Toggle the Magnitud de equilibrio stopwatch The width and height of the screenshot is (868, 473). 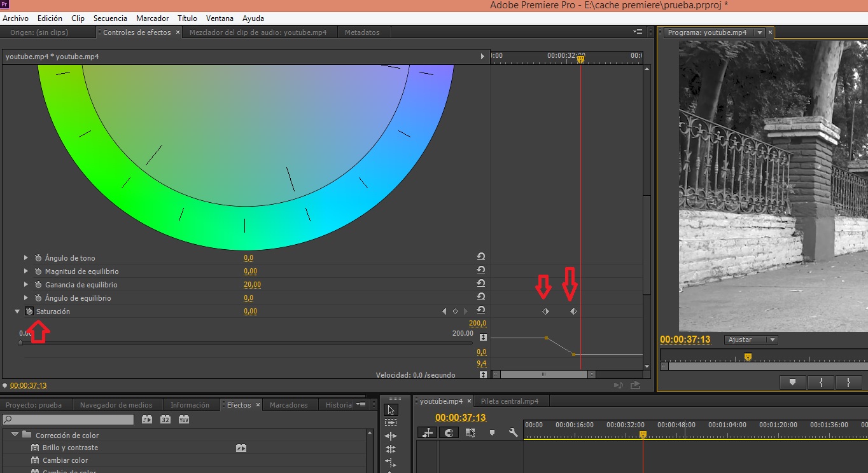point(38,271)
